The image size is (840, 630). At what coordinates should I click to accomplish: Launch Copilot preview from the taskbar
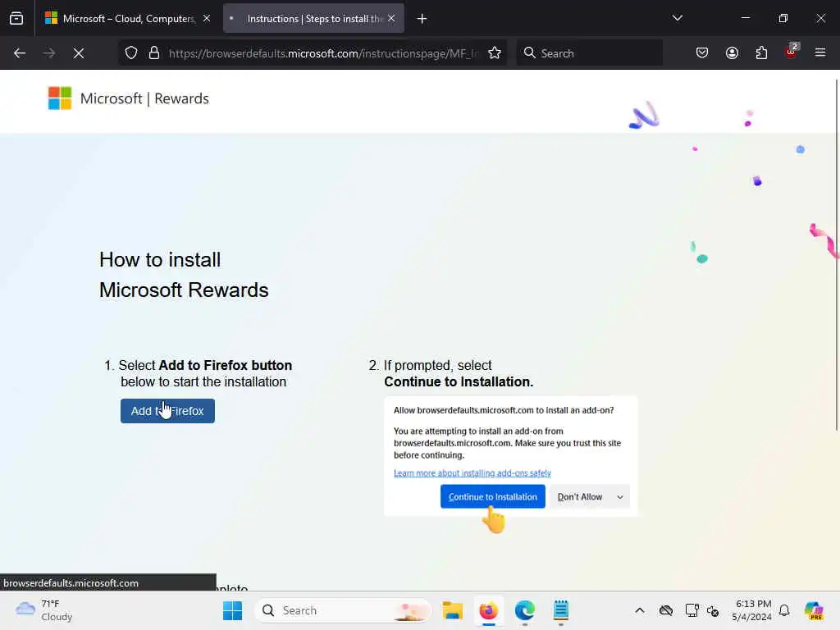pyautogui.click(x=815, y=610)
